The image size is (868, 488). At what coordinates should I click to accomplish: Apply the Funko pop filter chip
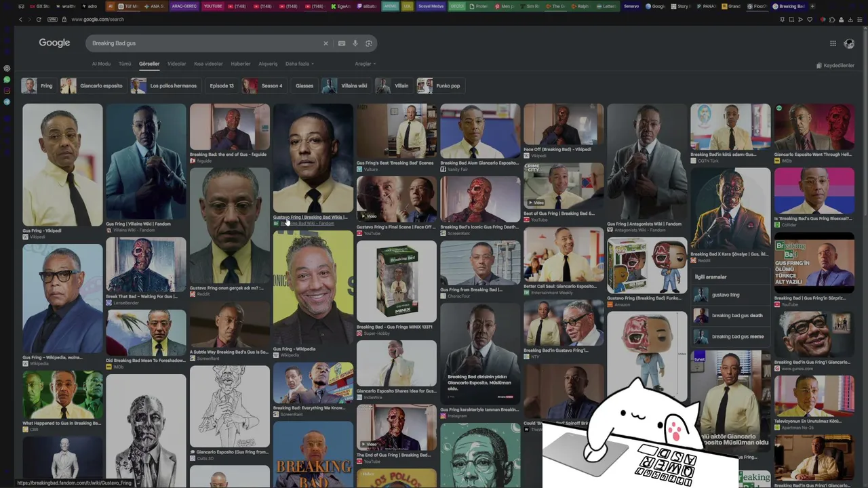pos(440,86)
